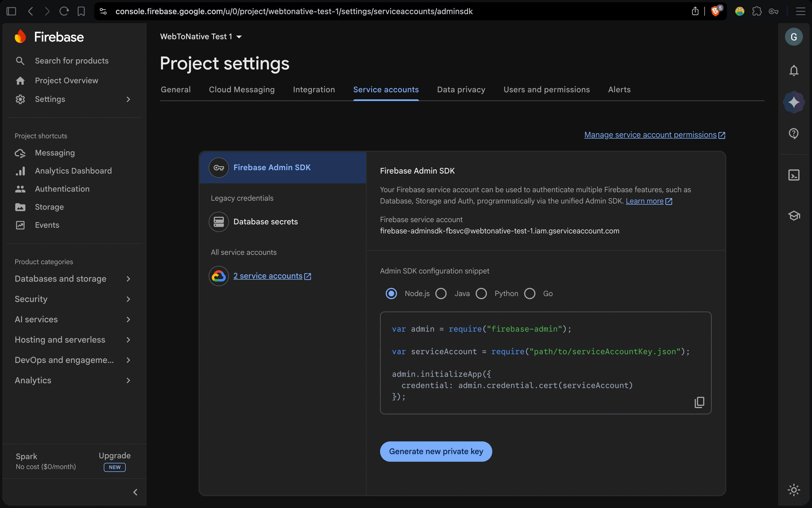
Task: Click the Search for products field
Action: tap(72, 61)
